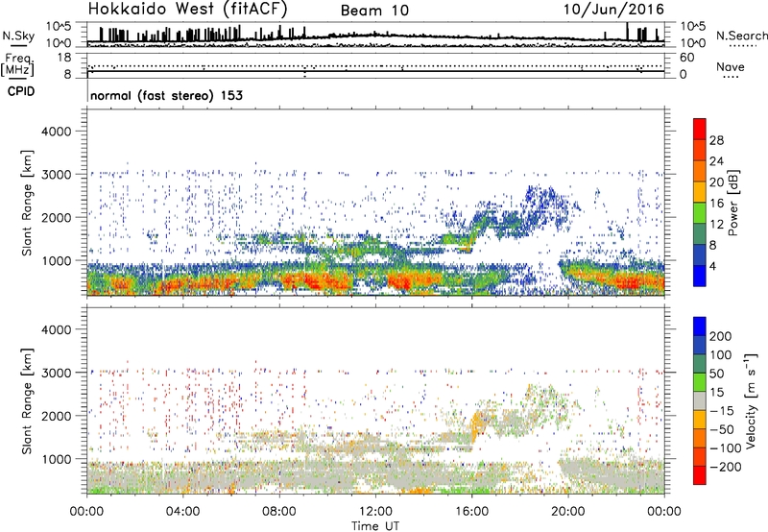Click 'Slant Range [km]' label of power panel
Image resolution: width=768 pixels, height=532 pixels.
[27, 203]
